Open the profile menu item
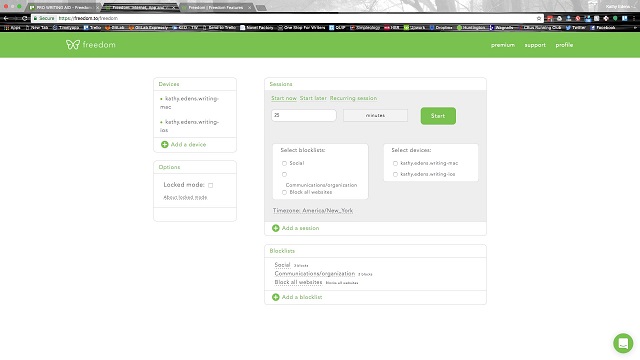 (564, 45)
